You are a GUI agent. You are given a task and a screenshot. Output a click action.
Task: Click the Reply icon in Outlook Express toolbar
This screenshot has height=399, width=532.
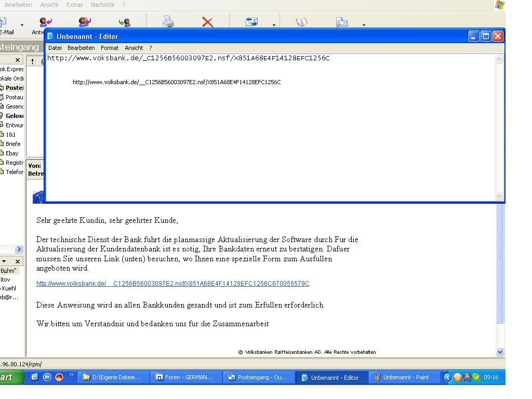46,22
